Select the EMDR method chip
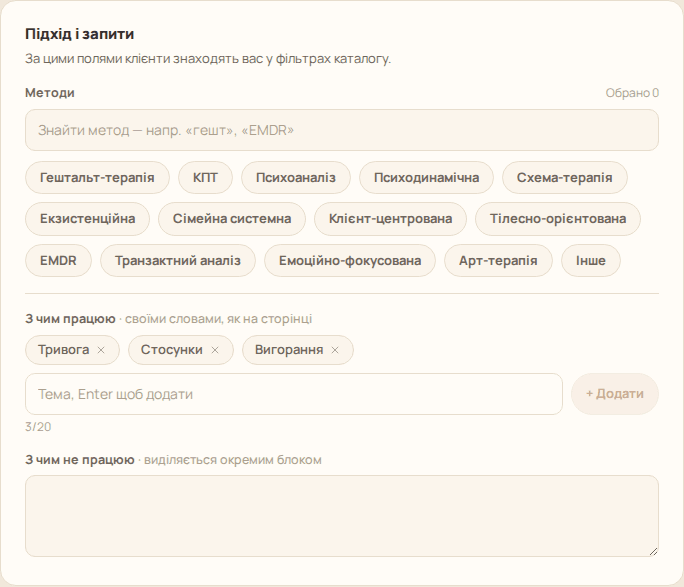The height and width of the screenshot is (587, 684). 58,260
